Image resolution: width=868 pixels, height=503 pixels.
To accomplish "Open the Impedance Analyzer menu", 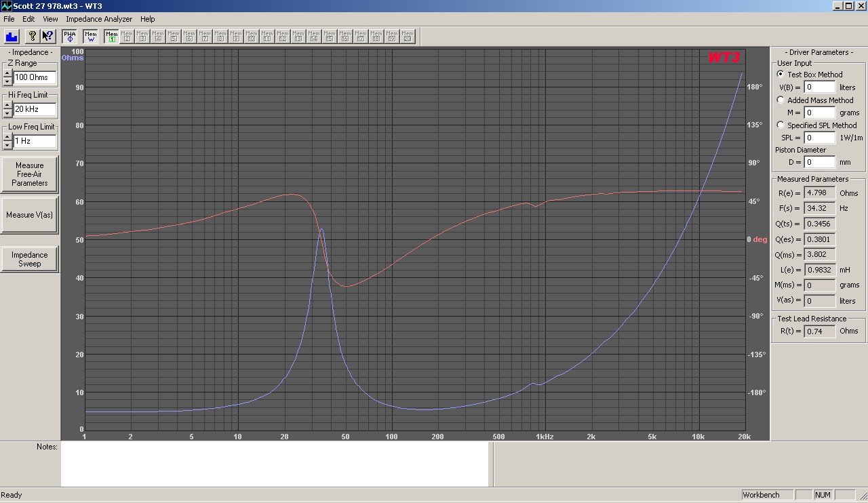I will pos(99,19).
